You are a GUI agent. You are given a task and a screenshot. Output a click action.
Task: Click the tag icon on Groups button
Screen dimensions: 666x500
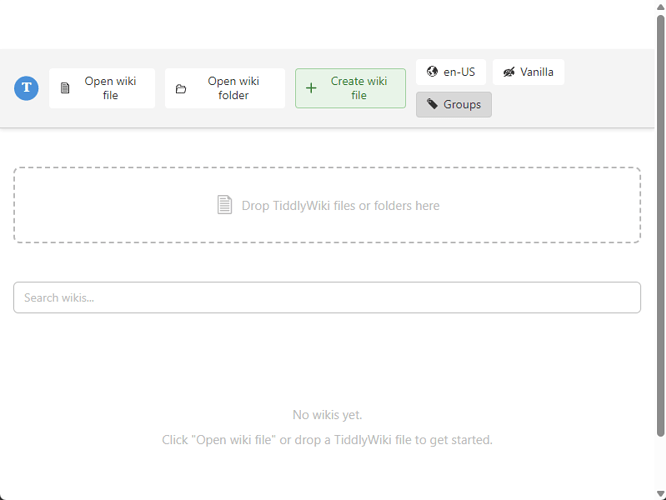pyautogui.click(x=432, y=104)
